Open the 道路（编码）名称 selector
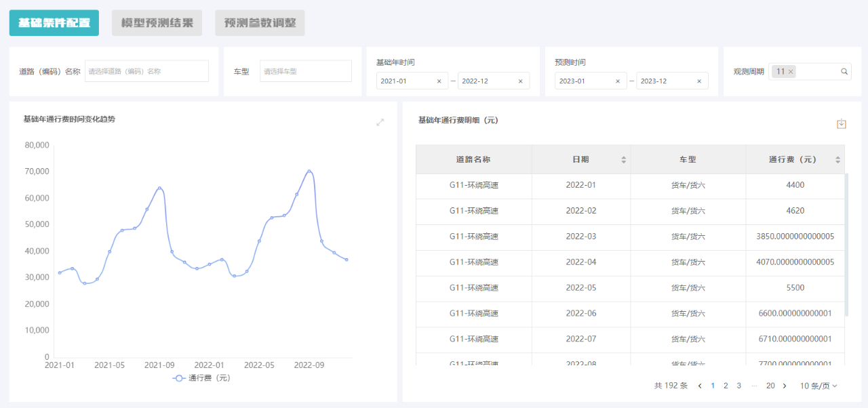Screen dimensions: 868x408 click(x=146, y=71)
